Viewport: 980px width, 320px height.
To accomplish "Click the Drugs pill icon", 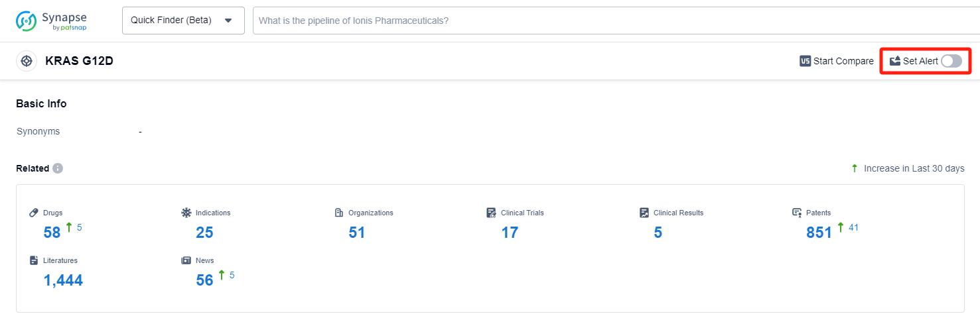I will (x=35, y=213).
